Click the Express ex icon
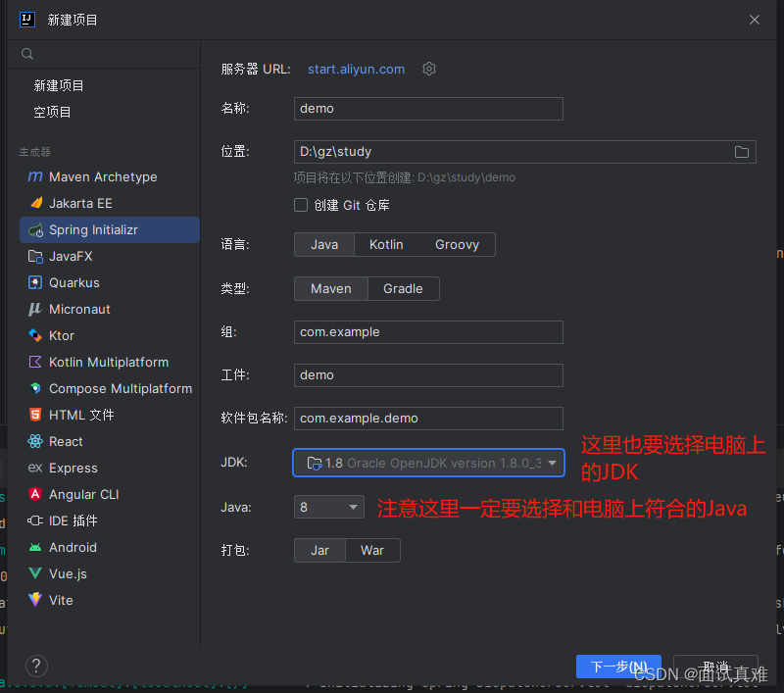 click(35, 468)
